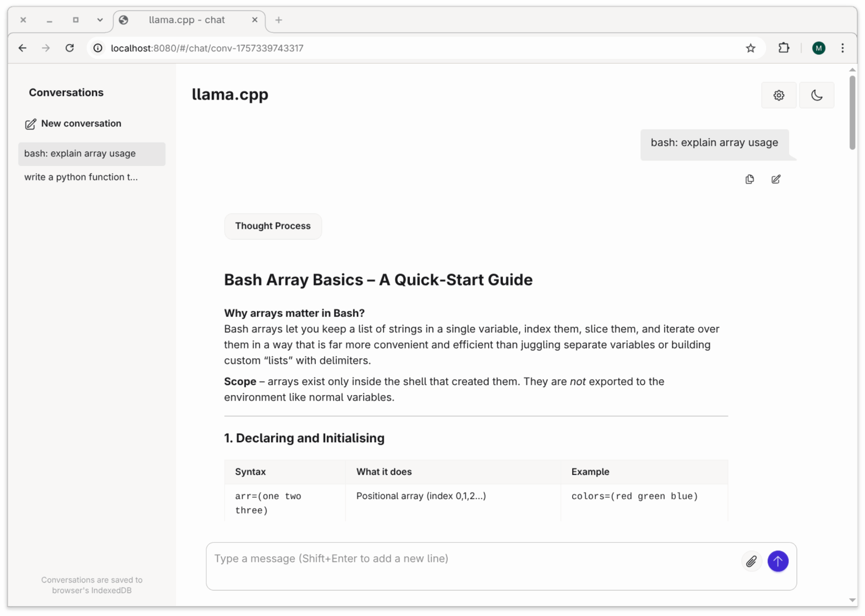The width and height of the screenshot is (865, 616).
Task: Open the settings gear in llama.cpp header
Action: (x=778, y=95)
